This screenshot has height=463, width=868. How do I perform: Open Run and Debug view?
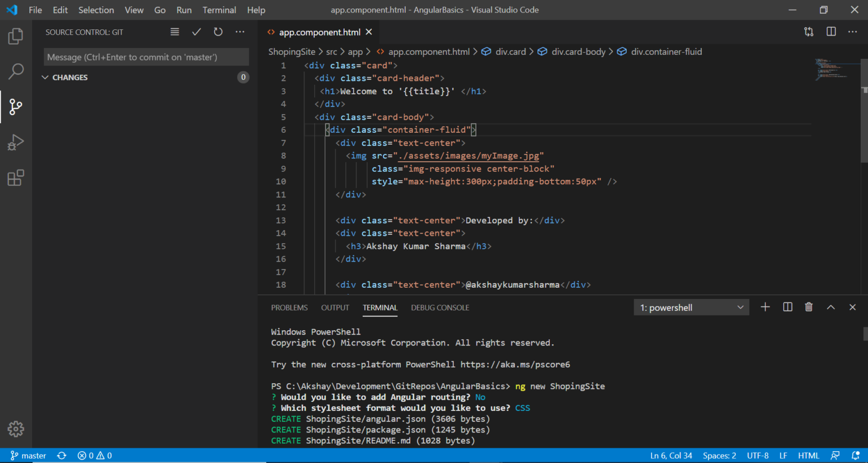tap(16, 142)
